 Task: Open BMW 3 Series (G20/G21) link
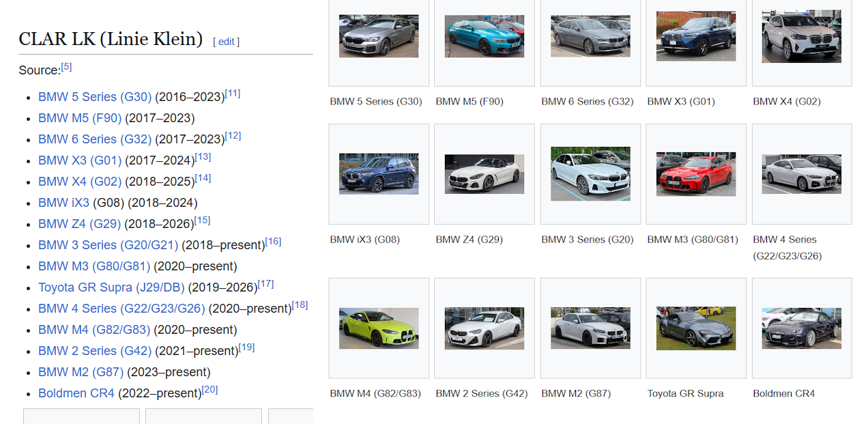point(108,245)
